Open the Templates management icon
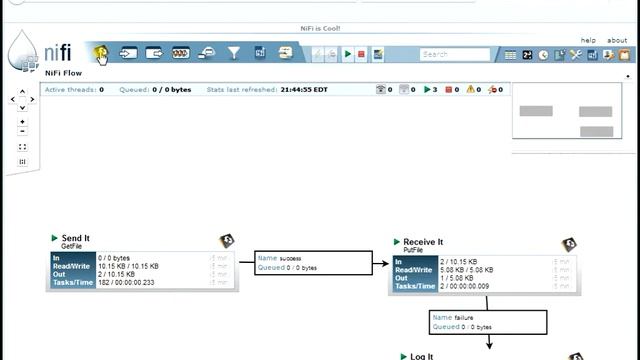640x360 pixels. [592, 55]
